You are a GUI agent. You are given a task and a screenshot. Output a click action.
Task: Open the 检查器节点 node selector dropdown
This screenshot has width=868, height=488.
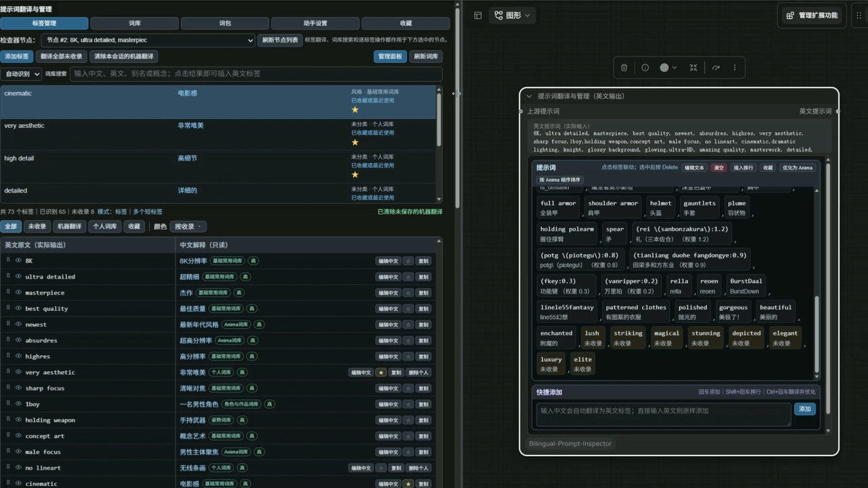pyautogui.click(x=148, y=41)
